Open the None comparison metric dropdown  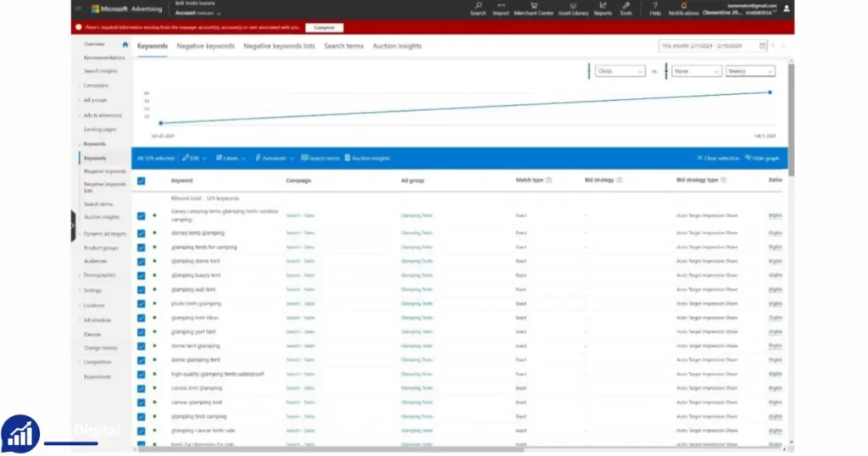tap(697, 71)
